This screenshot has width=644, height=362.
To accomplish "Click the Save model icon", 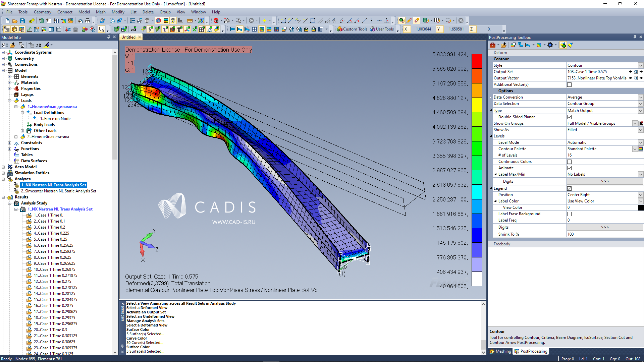I will (x=22, y=20).
